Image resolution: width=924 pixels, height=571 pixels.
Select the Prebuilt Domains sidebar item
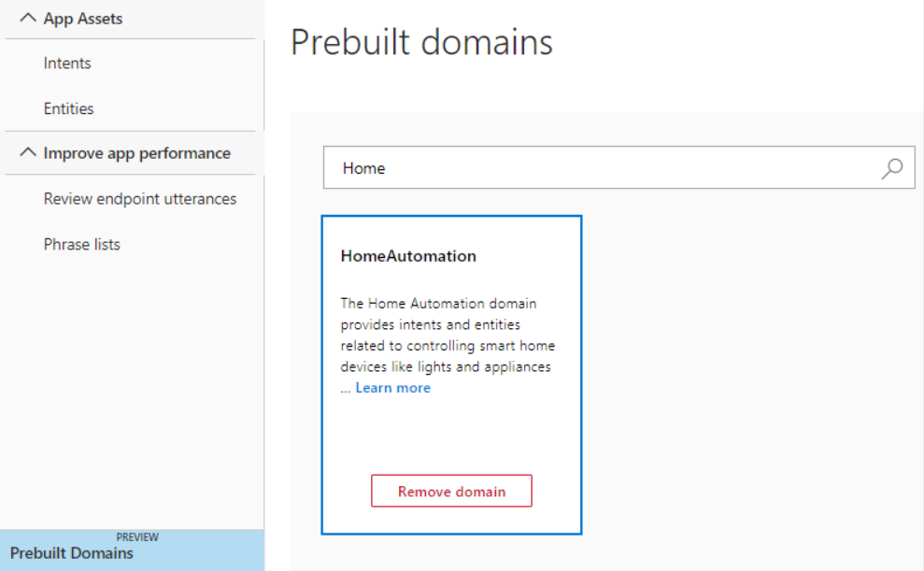coord(72,552)
